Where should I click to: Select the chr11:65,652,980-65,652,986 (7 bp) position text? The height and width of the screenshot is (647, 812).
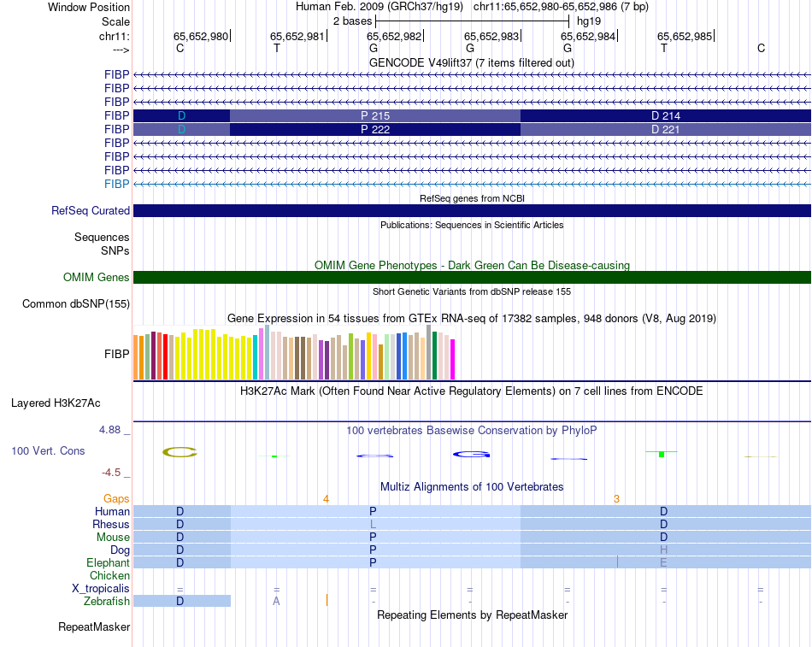click(561, 7)
